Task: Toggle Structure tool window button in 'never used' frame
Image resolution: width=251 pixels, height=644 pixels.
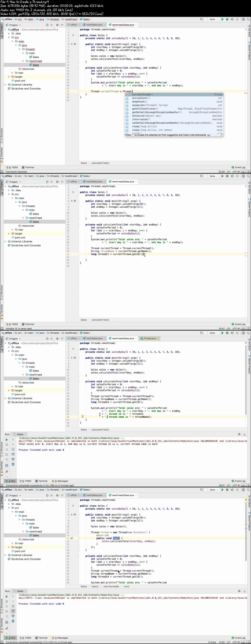Action: tap(2, 293)
